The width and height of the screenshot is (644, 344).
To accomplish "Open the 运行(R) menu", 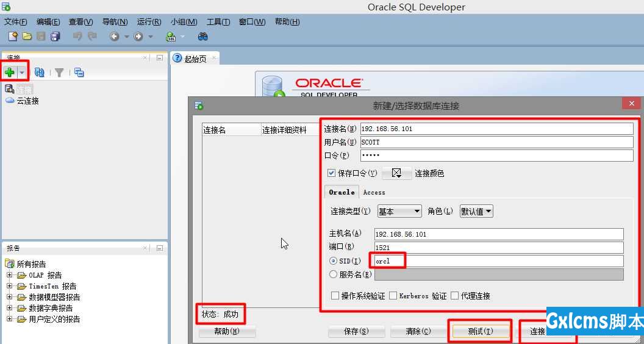I will pos(149,22).
